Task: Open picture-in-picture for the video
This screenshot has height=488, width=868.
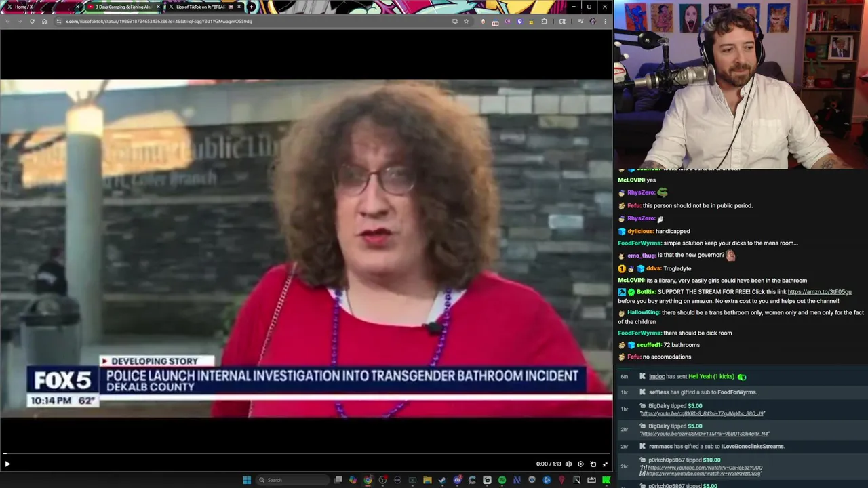Action: [593, 464]
